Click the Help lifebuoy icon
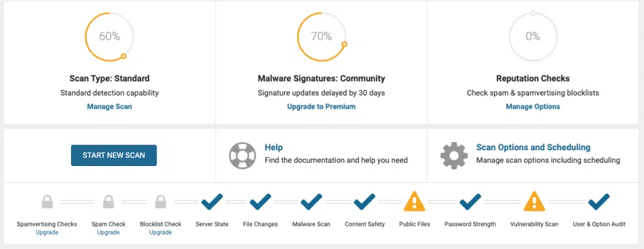The image size is (644, 249). 243,155
